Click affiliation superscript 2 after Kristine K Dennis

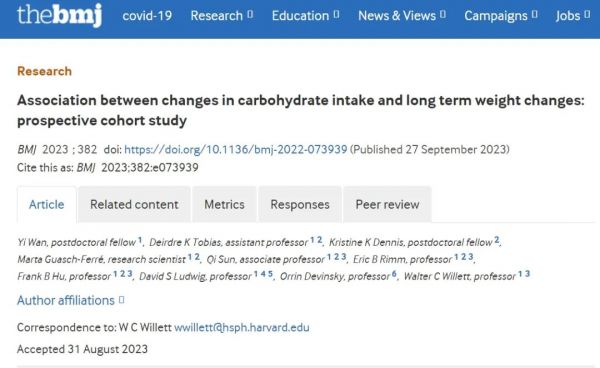(x=497, y=240)
